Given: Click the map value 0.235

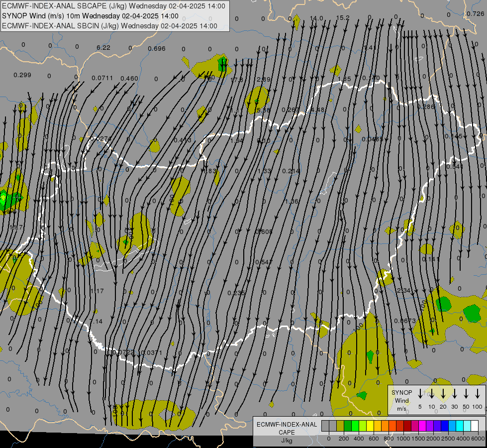Looking at the screenshot, I should tap(236, 293).
